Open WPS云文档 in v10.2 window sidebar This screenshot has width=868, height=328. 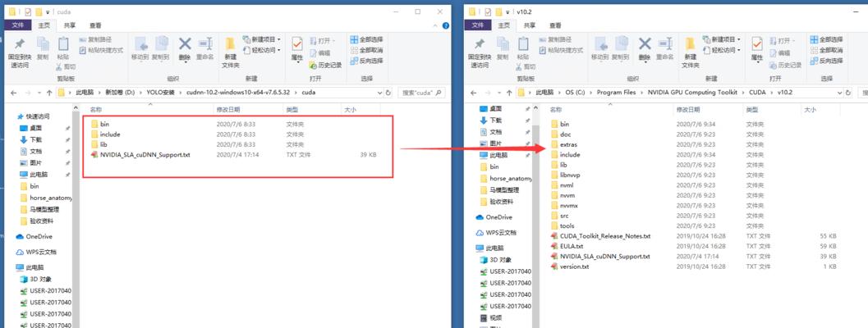click(x=501, y=233)
